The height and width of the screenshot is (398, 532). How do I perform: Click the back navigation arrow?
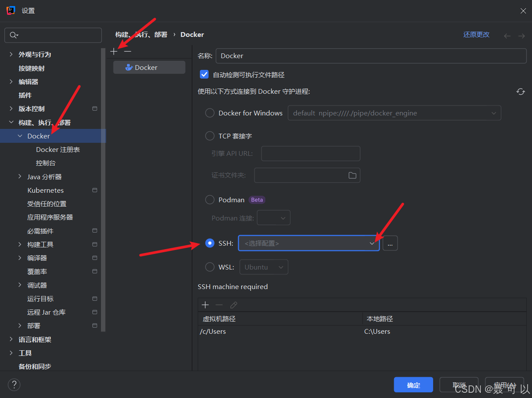click(507, 36)
